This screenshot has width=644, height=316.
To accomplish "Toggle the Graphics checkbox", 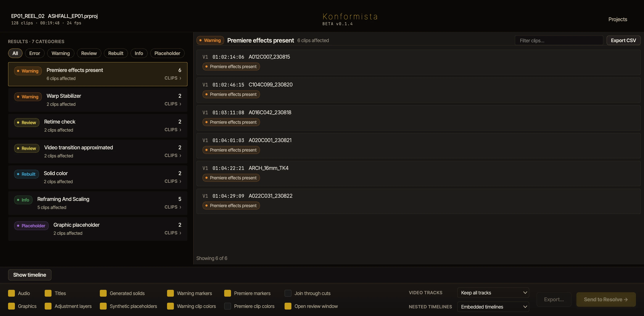I will coord(11,306).
